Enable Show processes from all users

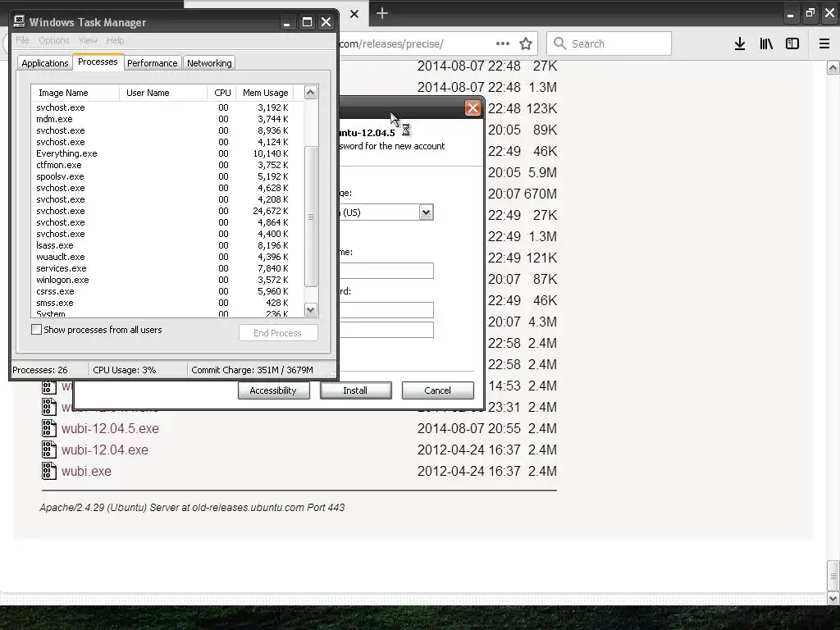point(36,330)
